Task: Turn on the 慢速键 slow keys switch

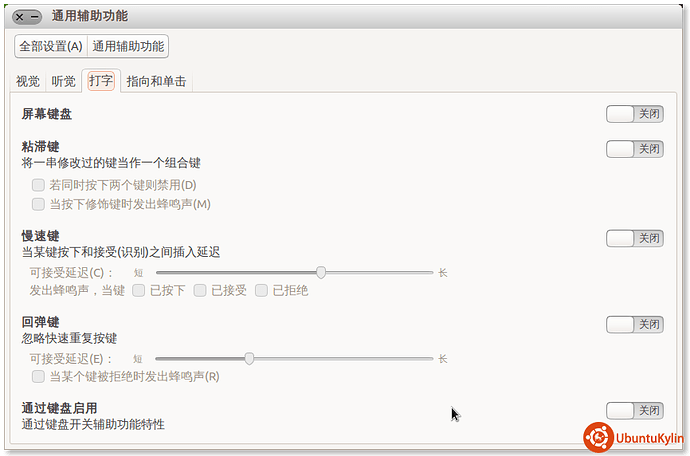Action: (x=634, y=238)
